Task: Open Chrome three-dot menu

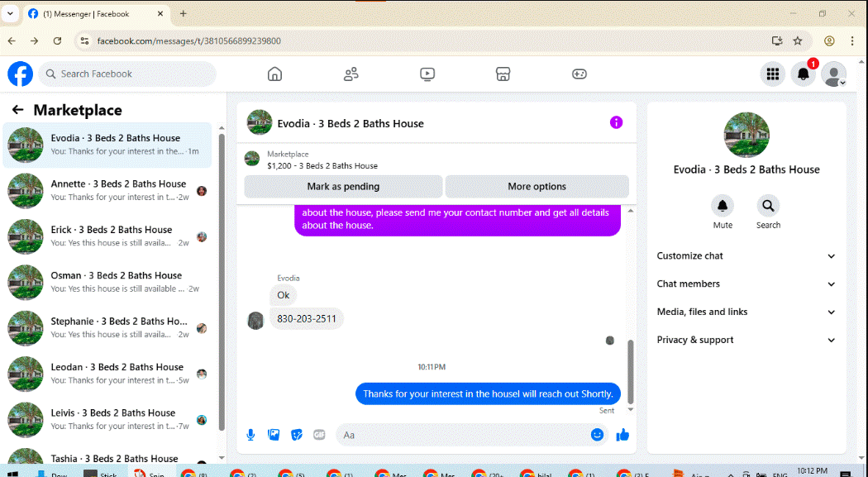Action: pos(852,41)
